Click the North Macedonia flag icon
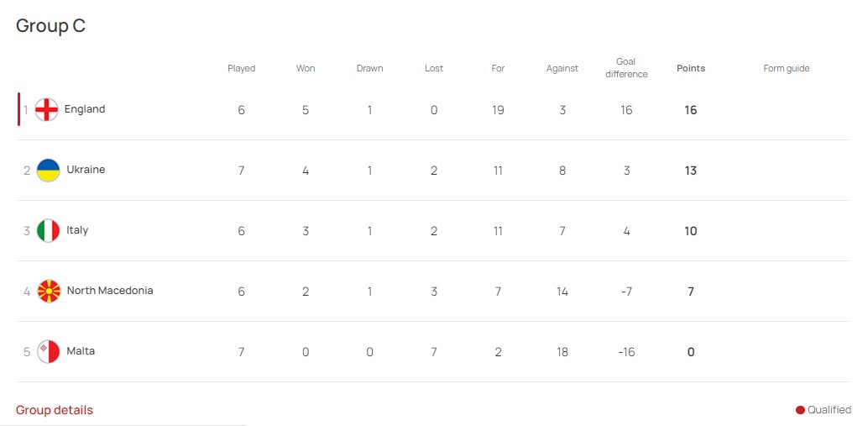The image size is (868, 426). [x=49, y=291]
